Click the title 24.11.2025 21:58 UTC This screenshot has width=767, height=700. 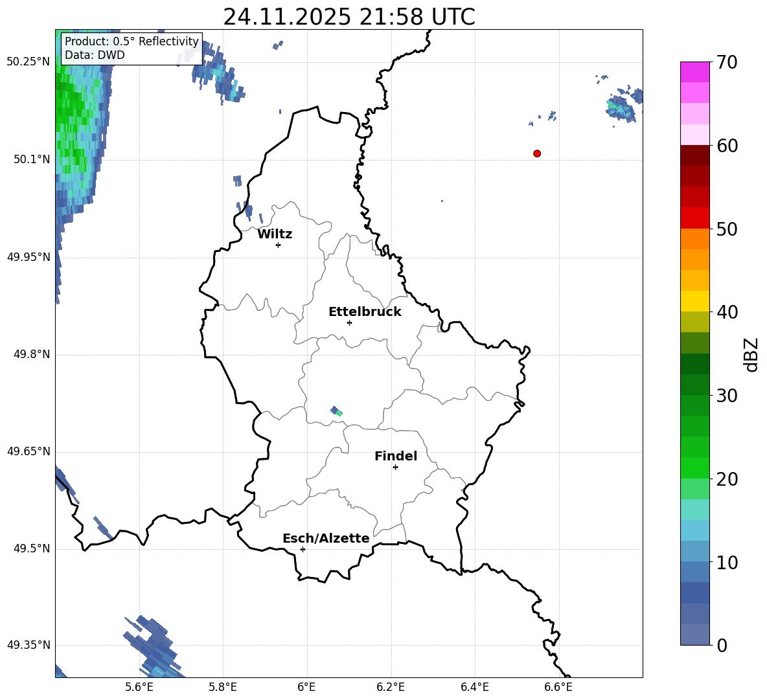[x=349, y=17]
